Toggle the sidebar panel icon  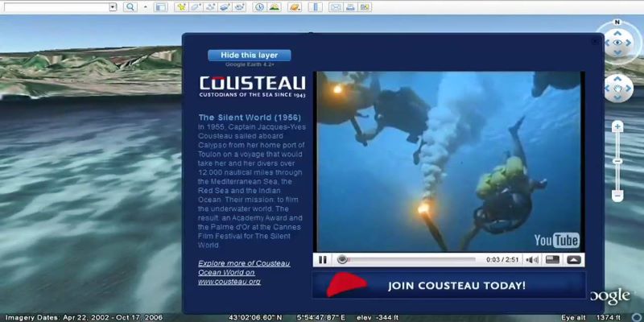pyautogui.click(x=160, y=7)
